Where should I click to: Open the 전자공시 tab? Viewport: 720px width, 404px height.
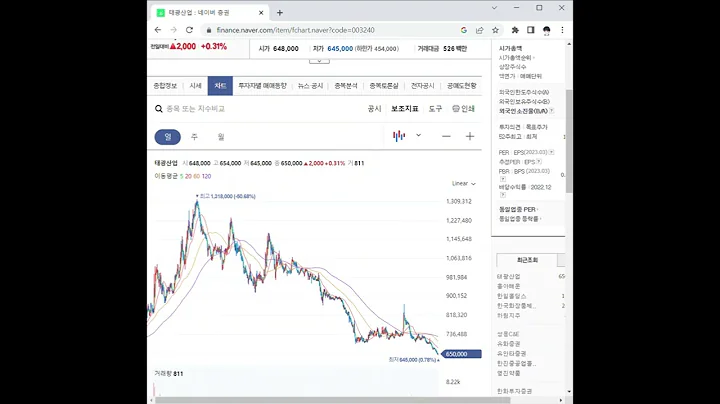pos(422,86)
